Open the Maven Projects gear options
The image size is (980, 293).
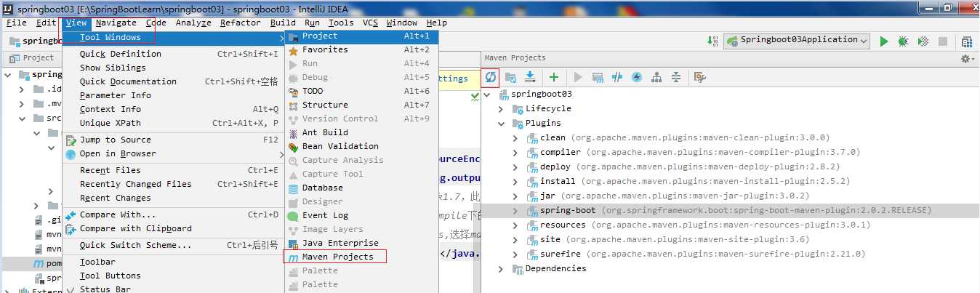pos(967,58)
